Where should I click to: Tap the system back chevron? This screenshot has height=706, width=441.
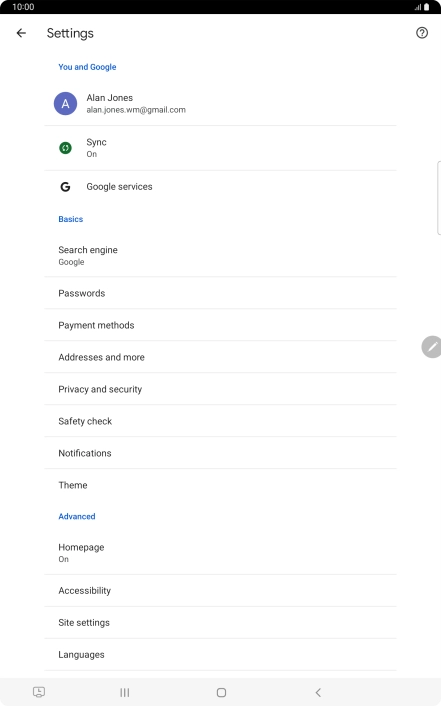click(x=318, y=692)
